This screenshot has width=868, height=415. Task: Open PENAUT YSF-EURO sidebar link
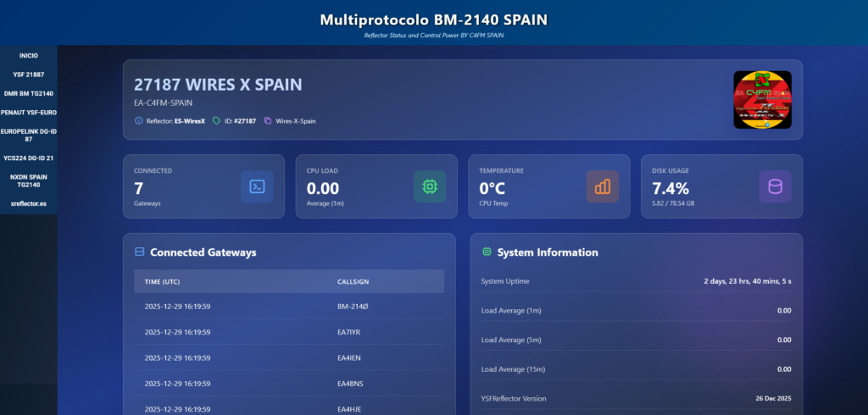click(x=29, y=112)
